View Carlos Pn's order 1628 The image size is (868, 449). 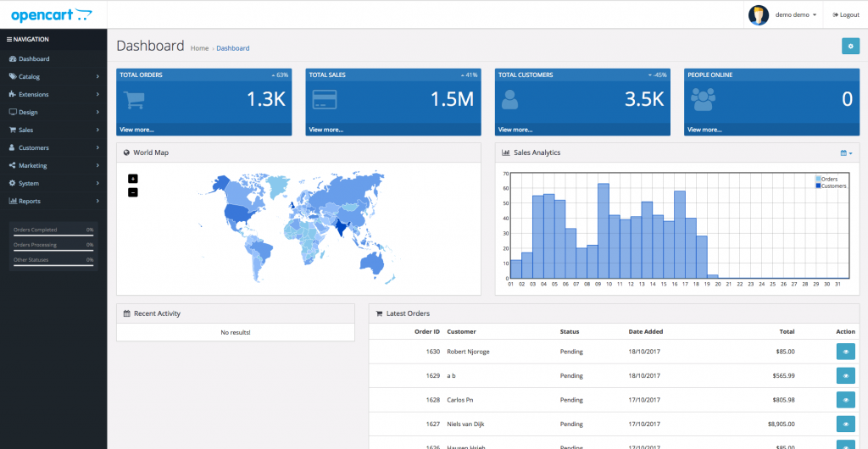[845, 400]
